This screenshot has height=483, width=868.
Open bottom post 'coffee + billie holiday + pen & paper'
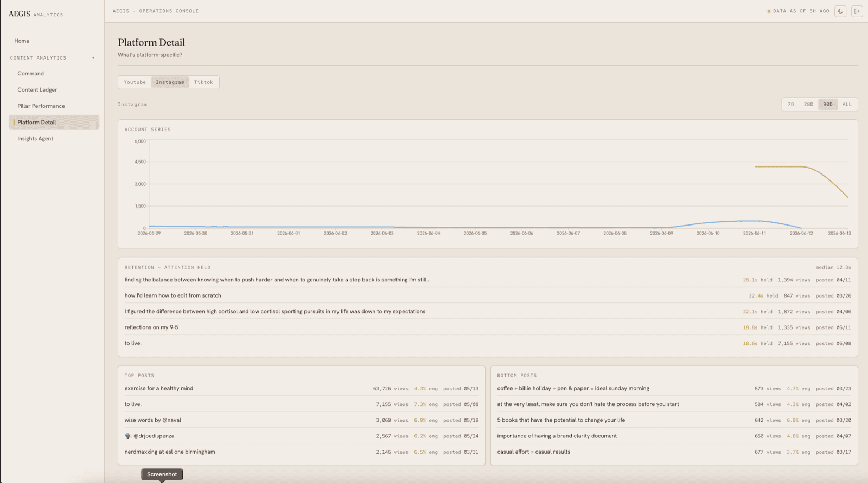pos(674,388)
